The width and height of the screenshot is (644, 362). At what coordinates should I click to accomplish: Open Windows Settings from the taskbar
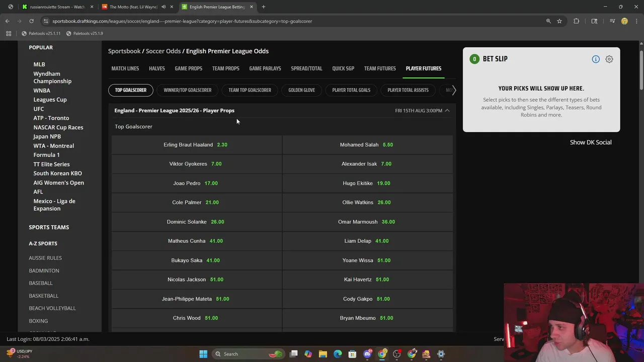point(441,354)
